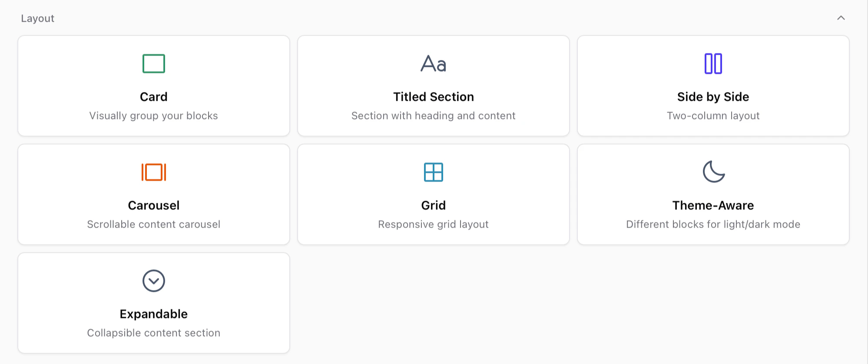Click the 'Collapsible content section' text
868x364 pixels.
(x=153, y=333)
